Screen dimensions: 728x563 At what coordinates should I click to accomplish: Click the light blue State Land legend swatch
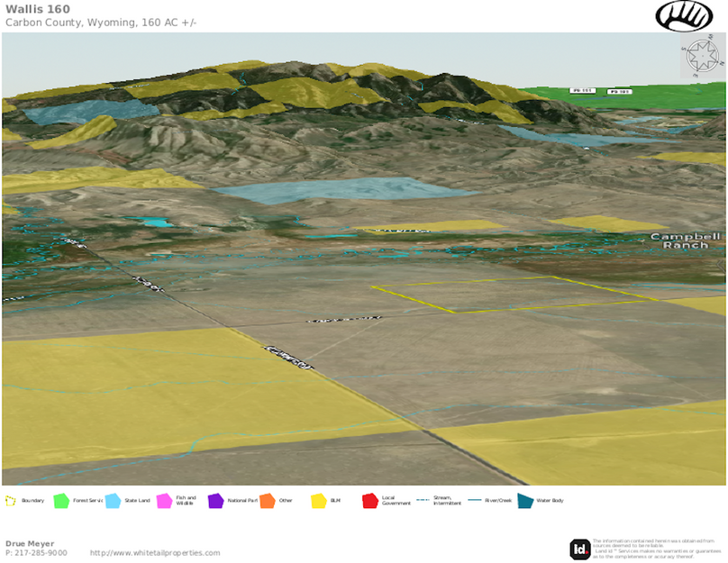click(x=113, y=500)
